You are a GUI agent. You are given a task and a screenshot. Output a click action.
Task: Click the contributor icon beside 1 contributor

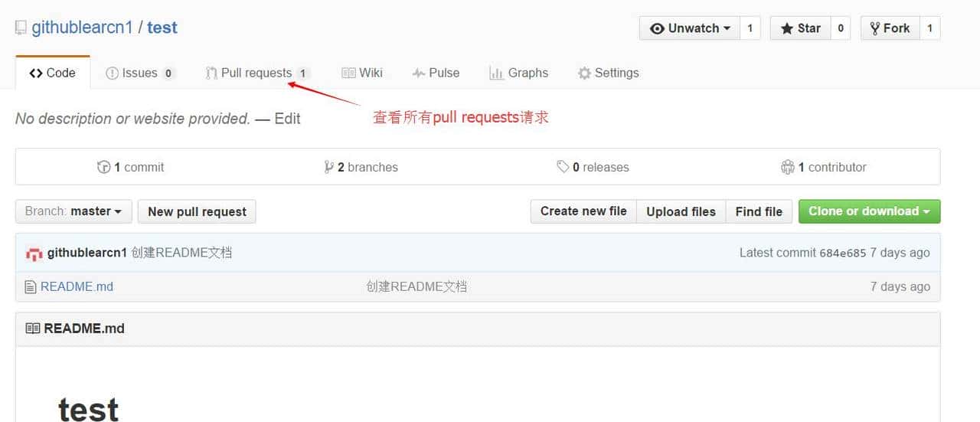pyautogui.click(x=787, y=167)
